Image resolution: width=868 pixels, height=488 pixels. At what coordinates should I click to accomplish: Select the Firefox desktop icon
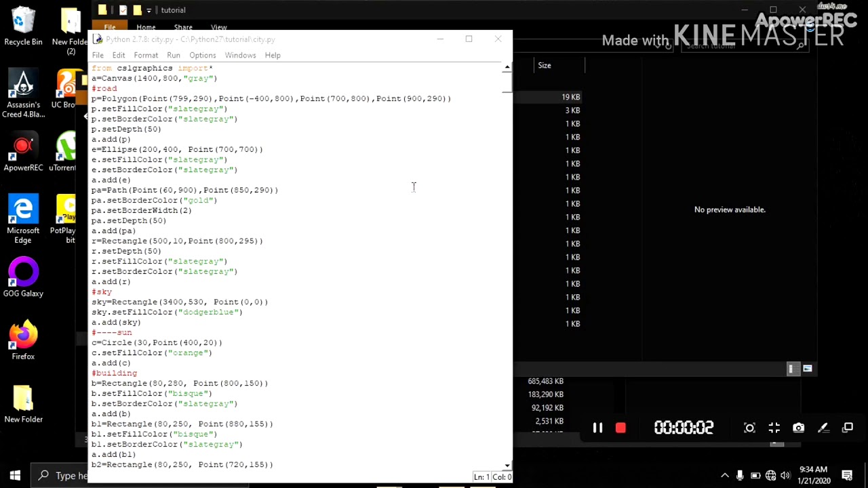(x=23, y=341)
